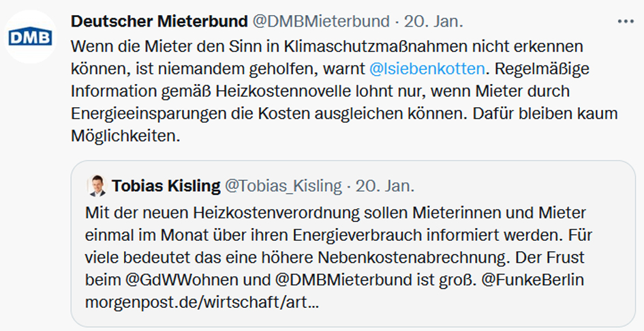Click the @DMBMieterbund handle in tweet header

coord(321,21)
